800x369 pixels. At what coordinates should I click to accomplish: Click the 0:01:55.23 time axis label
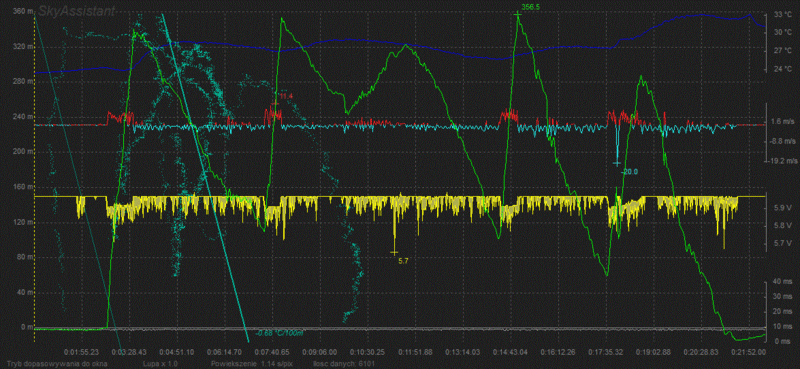81,352
